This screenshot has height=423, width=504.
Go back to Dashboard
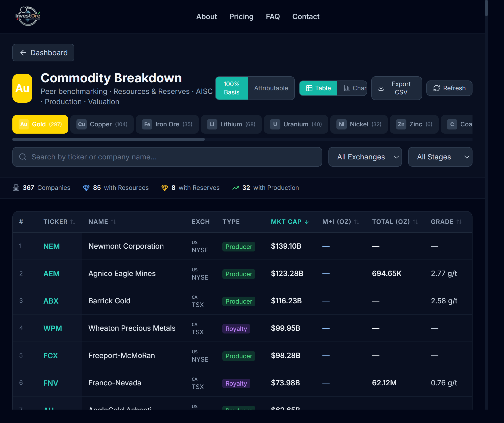coord(43,53)
